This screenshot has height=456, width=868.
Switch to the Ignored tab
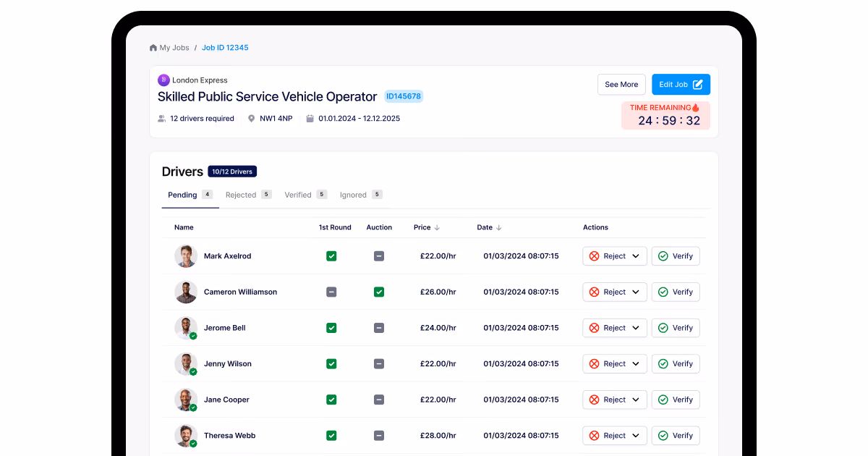[361, 195]
